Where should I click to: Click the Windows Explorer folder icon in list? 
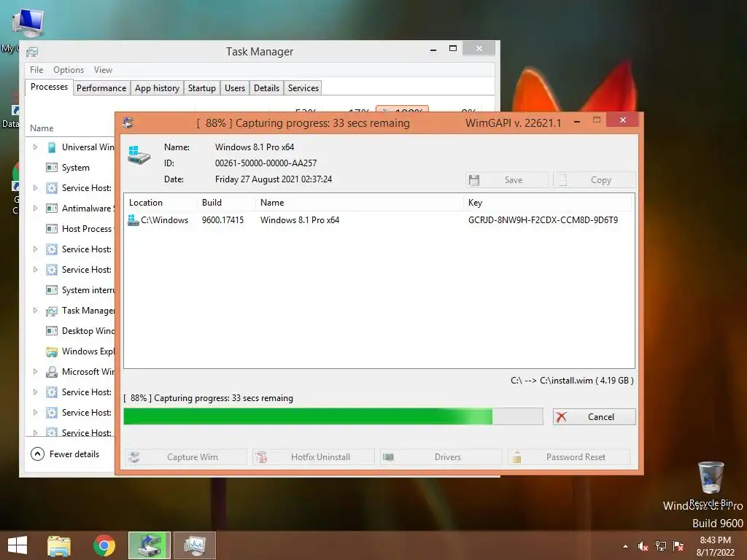[52, 351]
